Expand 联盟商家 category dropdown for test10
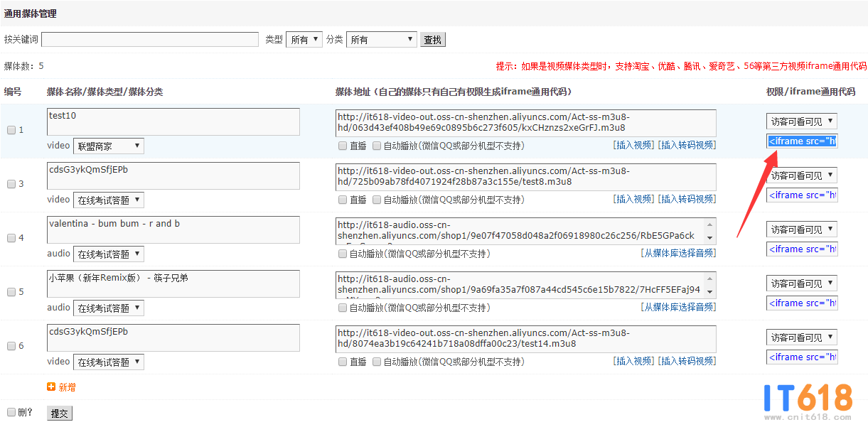The height and width of the screenshot is (427, 868). 109,146
